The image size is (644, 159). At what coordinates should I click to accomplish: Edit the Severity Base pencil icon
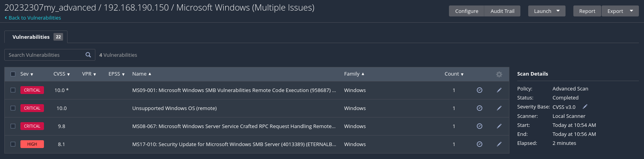coord(585,107)
